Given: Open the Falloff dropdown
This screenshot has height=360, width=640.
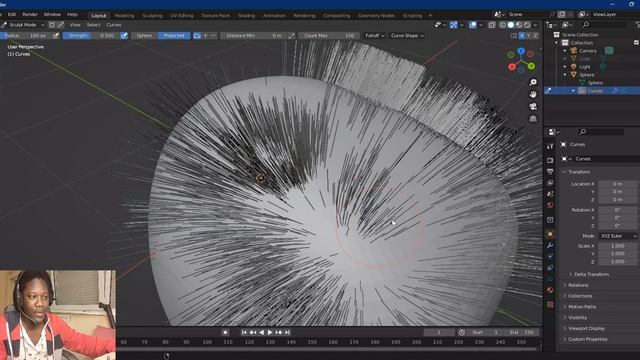Looking at the screenshot, I should click(x=375, y=36).
